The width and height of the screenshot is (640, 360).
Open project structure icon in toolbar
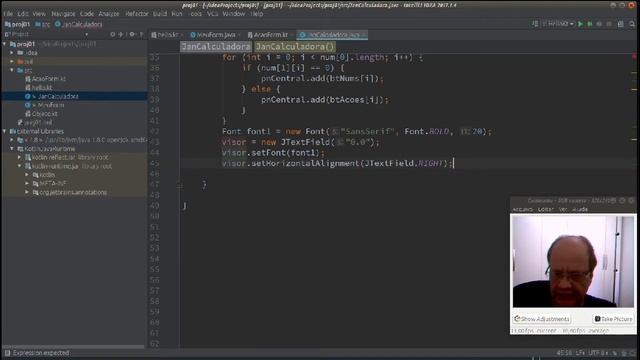pyautogui.click(x=620, y=24)
